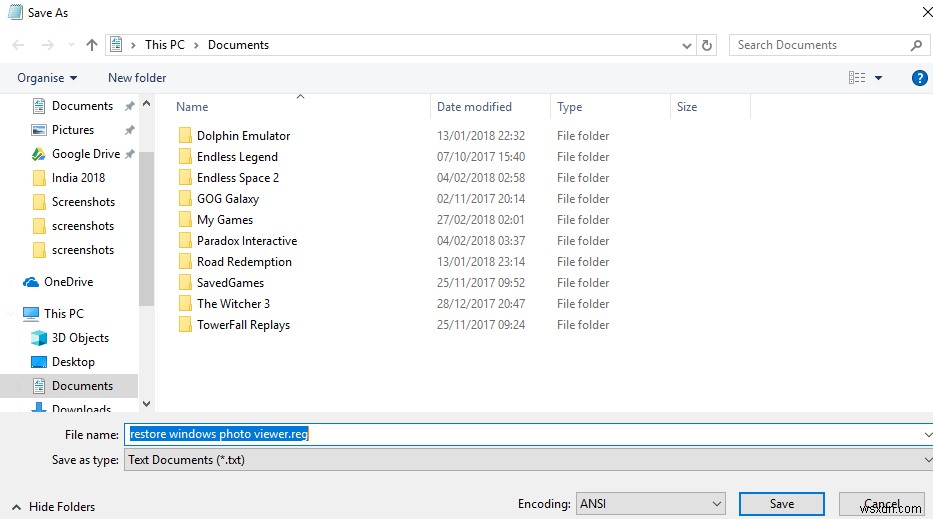
Task: Select the Endless Space 2 folder
Action: click(238, 178)
